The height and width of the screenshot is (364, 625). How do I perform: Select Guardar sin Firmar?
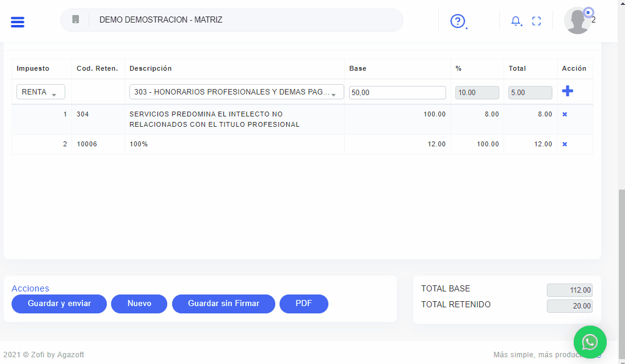223,304
